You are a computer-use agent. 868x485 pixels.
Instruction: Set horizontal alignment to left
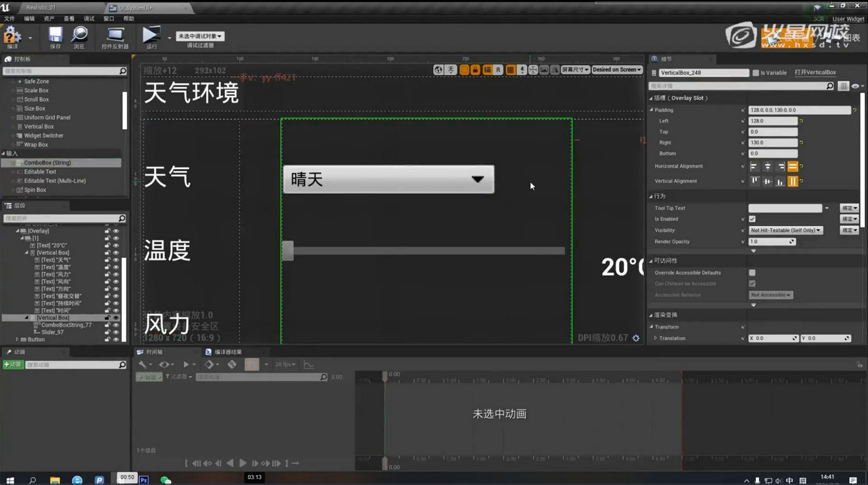point(754,167)
